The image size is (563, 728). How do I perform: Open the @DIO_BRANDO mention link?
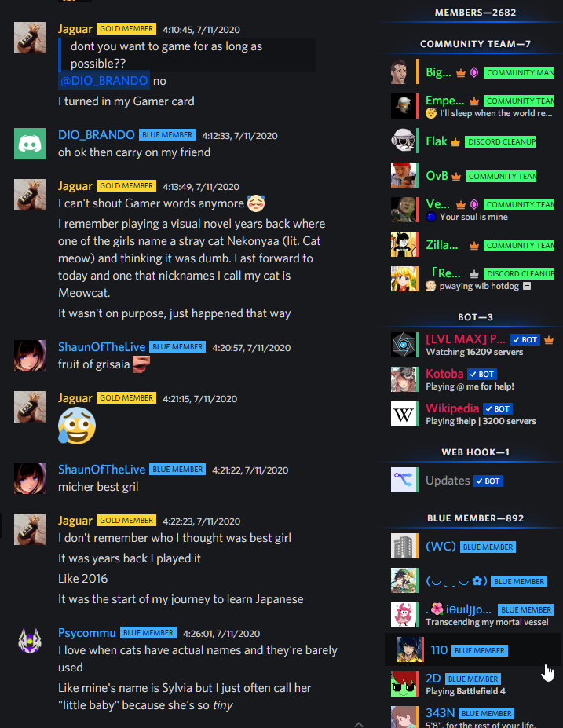pos(104,81)
